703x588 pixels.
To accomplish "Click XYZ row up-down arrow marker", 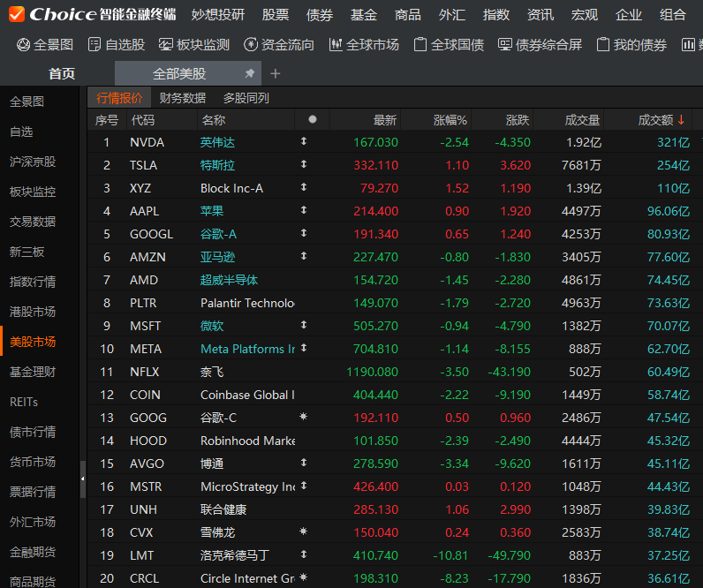I will point(304,187).
